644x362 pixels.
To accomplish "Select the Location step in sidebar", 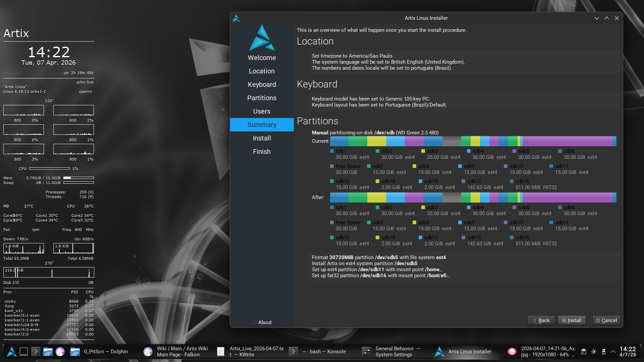I will (x=262, y=71).
